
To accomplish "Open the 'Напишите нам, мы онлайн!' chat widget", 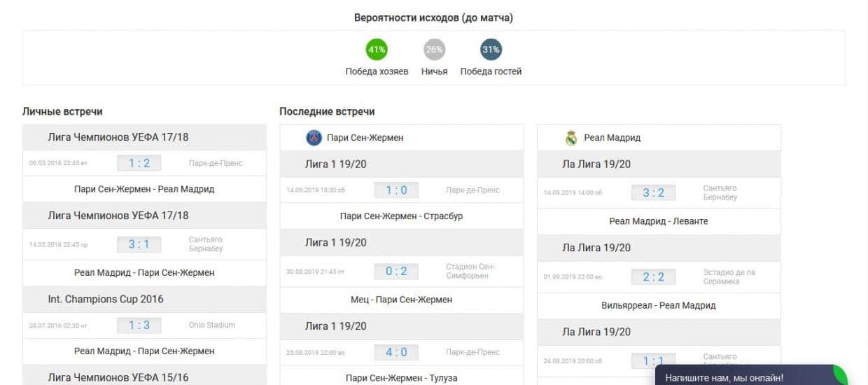I will coord(752,376).
